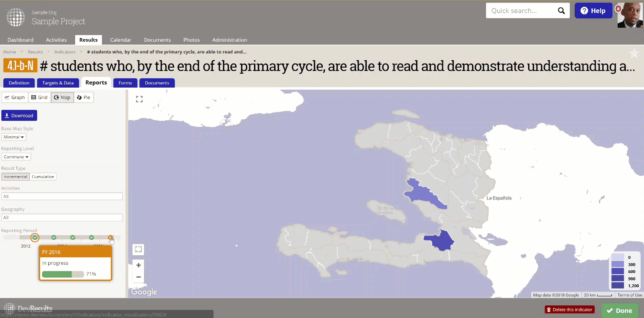Select Incremental result type

coord(16,177)
